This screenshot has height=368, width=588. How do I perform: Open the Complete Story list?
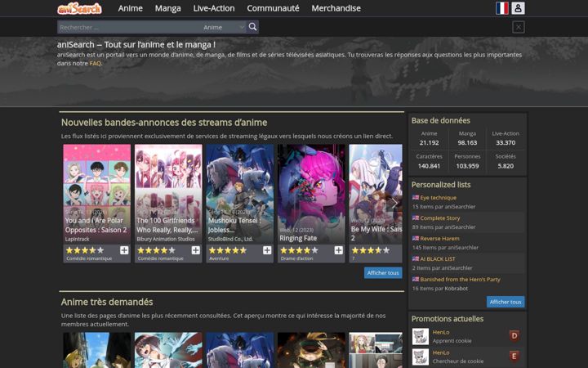click(440, 218)
